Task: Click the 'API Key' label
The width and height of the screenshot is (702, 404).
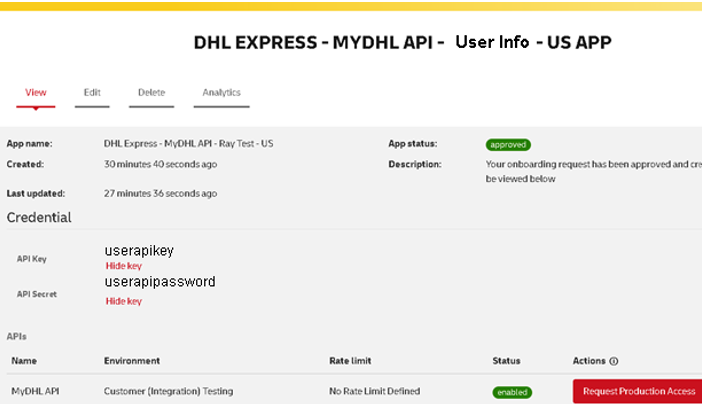Action: pyautogui.click(x=32, y=259)
